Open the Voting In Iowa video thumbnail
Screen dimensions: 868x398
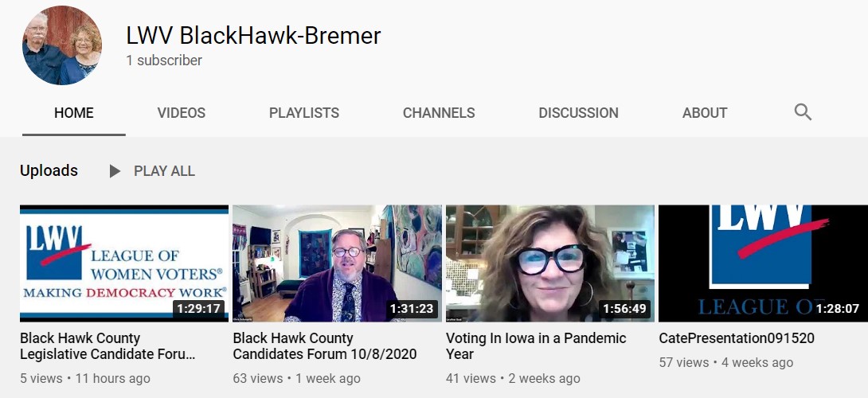tap(550, 263)
